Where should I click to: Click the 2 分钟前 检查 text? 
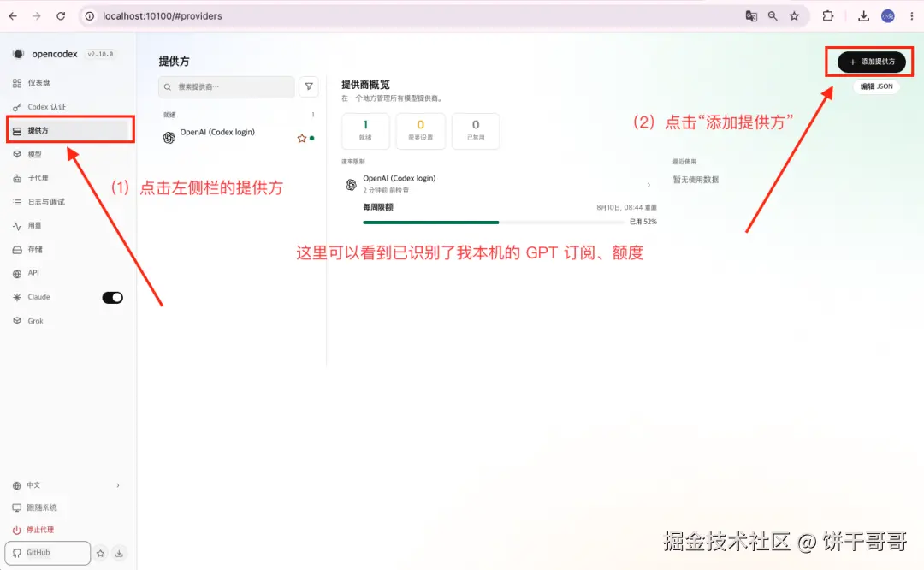pyautogui.click(x=386, y=190)
